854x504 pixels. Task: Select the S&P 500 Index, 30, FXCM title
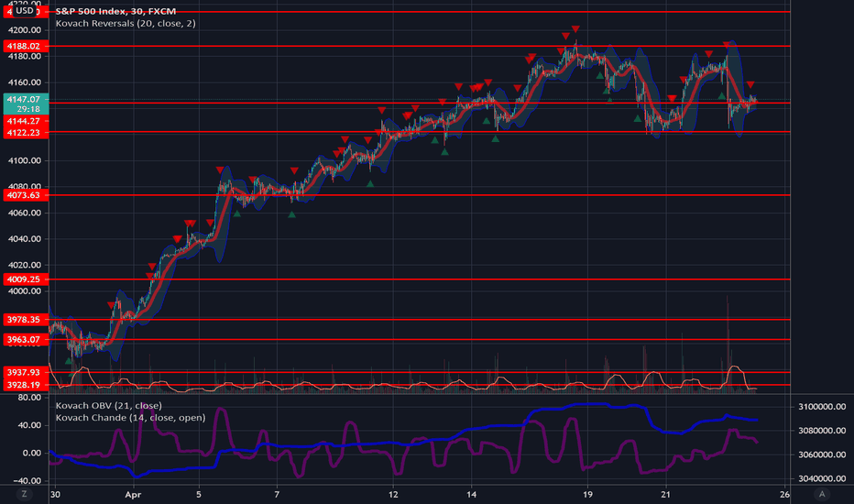pos(115,11)
